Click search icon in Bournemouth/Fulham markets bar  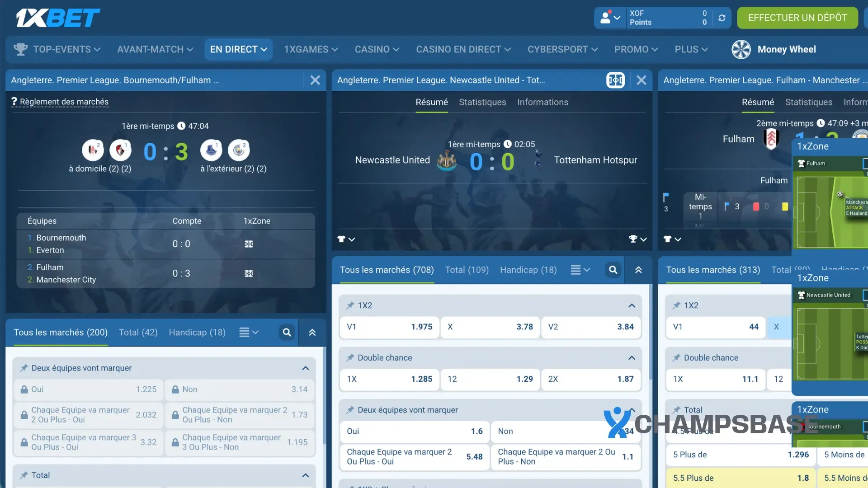click(x=287, y=333)
